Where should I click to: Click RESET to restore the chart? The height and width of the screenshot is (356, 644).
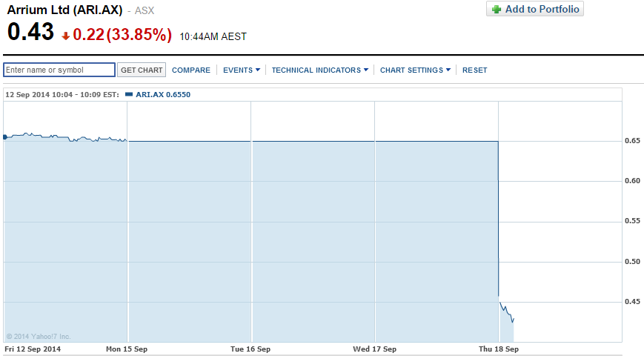[475, 70]
